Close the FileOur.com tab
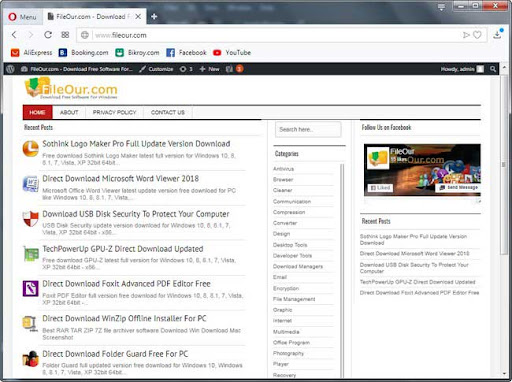This screenshot has height=382, width=512. tap(138, 16)
